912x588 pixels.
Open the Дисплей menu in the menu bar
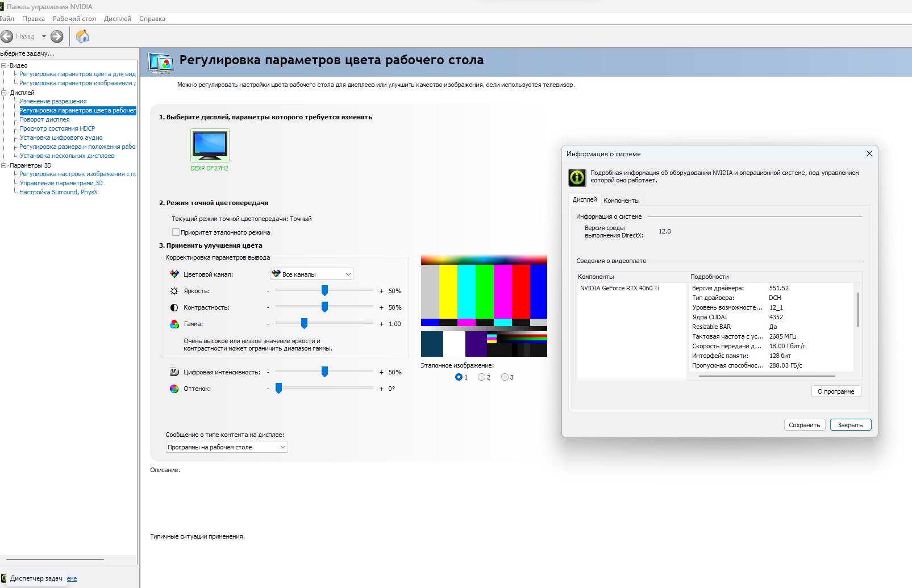[118, 19]
